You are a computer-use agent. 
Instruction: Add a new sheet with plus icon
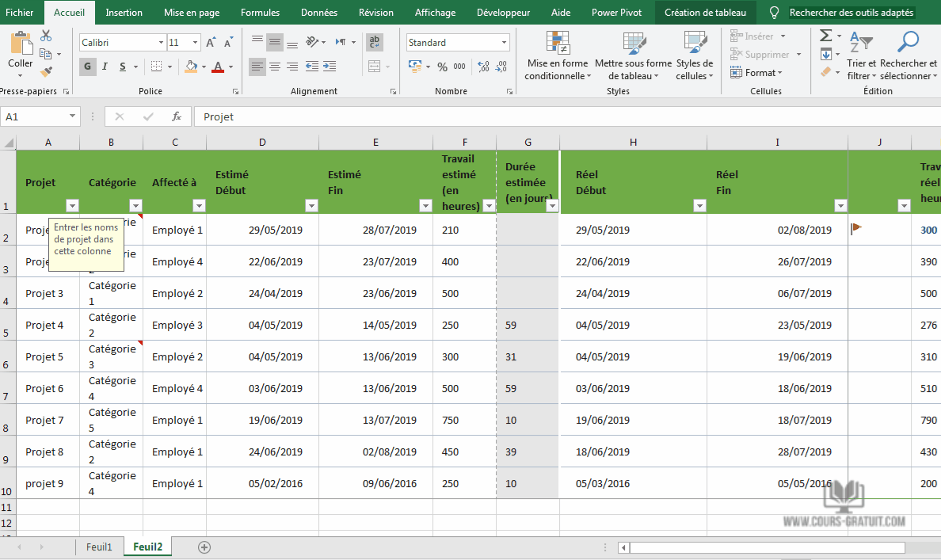(204, 547)
